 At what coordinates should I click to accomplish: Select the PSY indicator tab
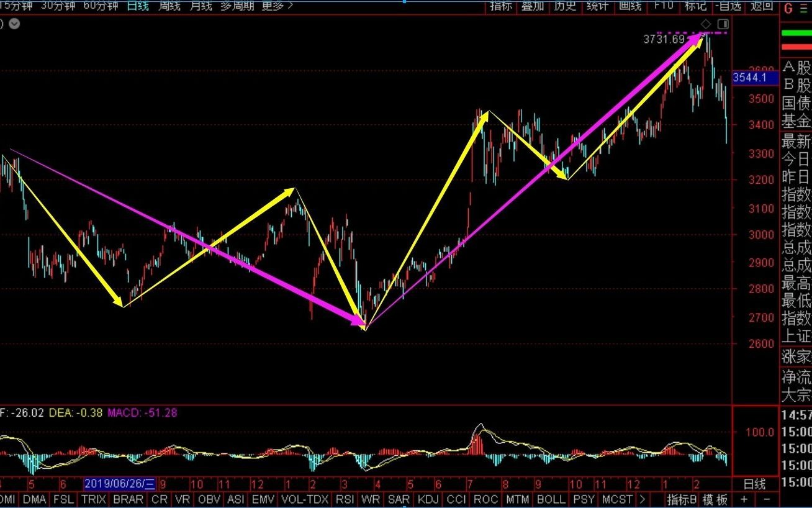click(x=584, y=499)
